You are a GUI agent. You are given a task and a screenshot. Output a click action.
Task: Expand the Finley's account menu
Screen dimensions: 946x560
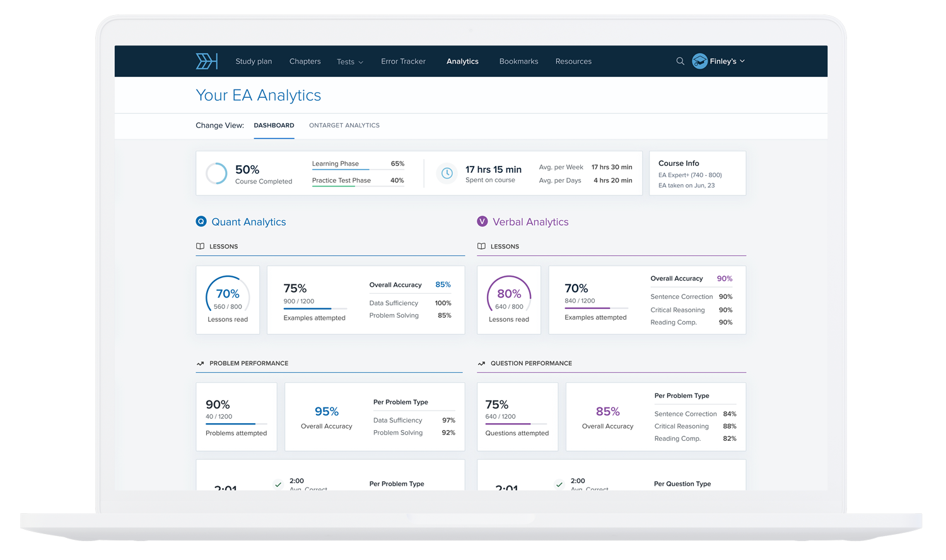click(725, 61)
